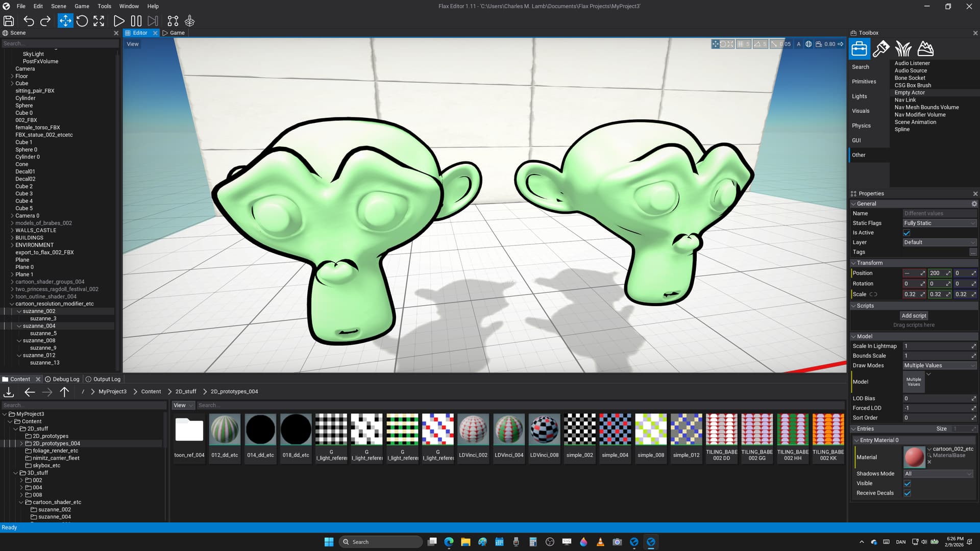Click the Save all icon
The height and width of the screenshot is (551, 980).
[9, 21]
